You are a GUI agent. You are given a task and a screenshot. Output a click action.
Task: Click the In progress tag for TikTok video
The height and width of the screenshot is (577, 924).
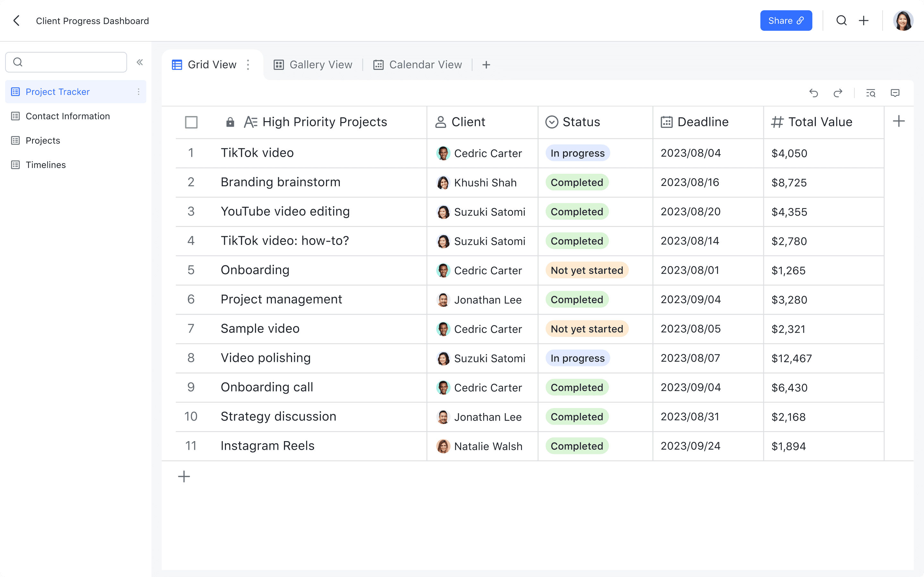(x=577, y=153)
